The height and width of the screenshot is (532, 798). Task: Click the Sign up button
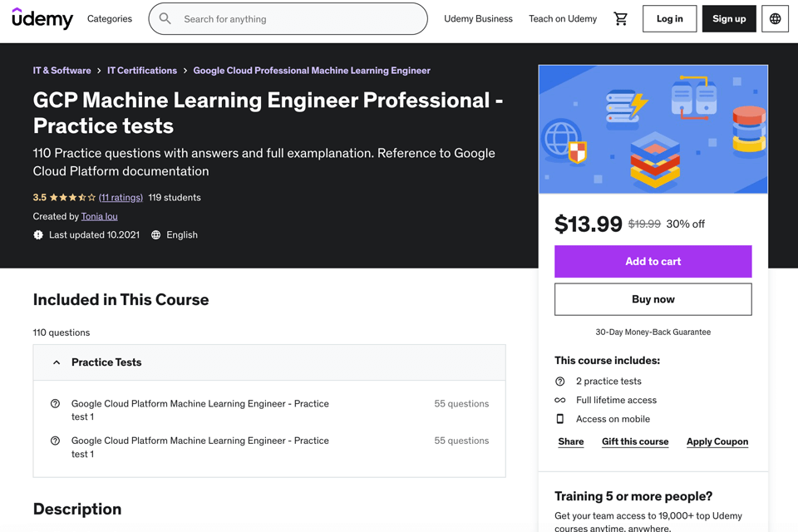[x=729, y=19]
